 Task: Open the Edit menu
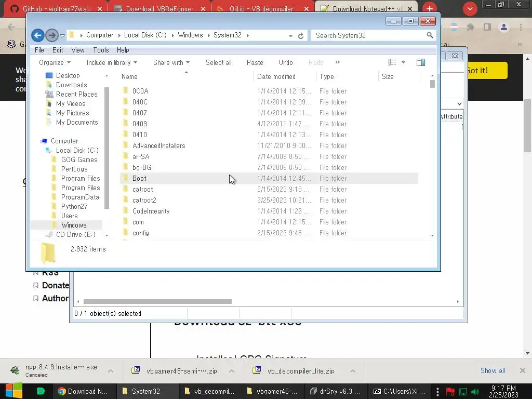pos(58,50)
